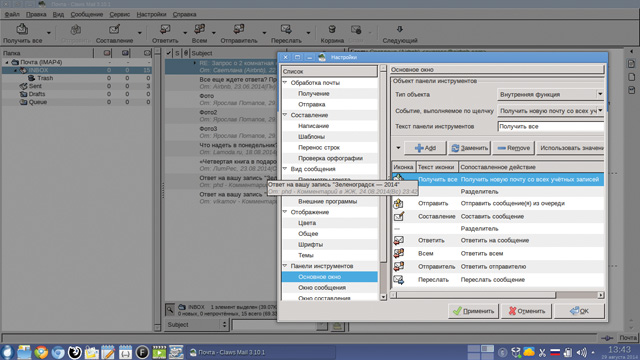Select the Составление row icon in settings list
640x360 pixels.
[398, 216]
